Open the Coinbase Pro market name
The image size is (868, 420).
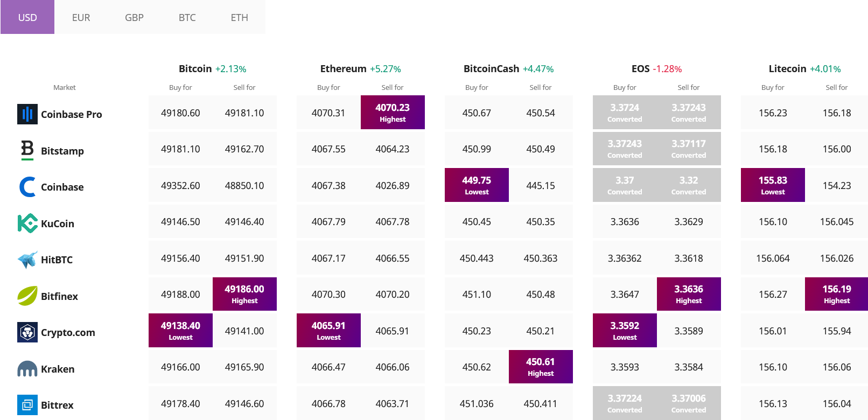pyautogui.click(x=72, y=114)
